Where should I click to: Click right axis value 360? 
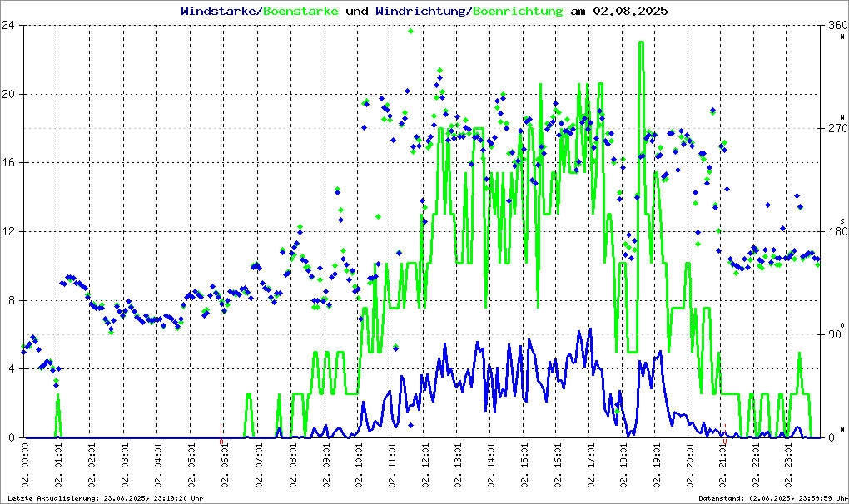coord(837,25)
